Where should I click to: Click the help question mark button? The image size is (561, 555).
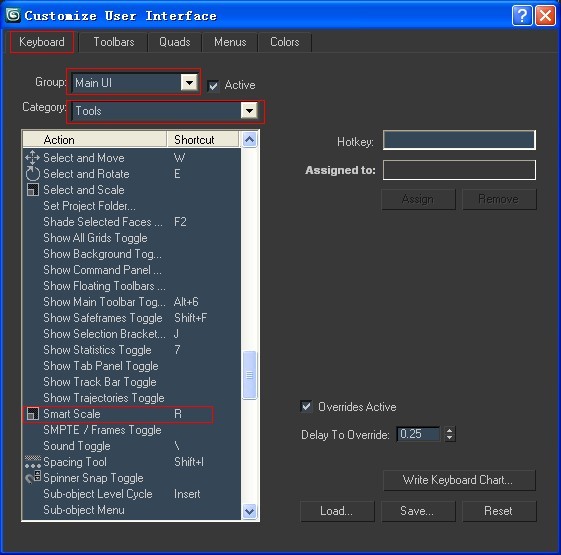[x=522, y=16]
